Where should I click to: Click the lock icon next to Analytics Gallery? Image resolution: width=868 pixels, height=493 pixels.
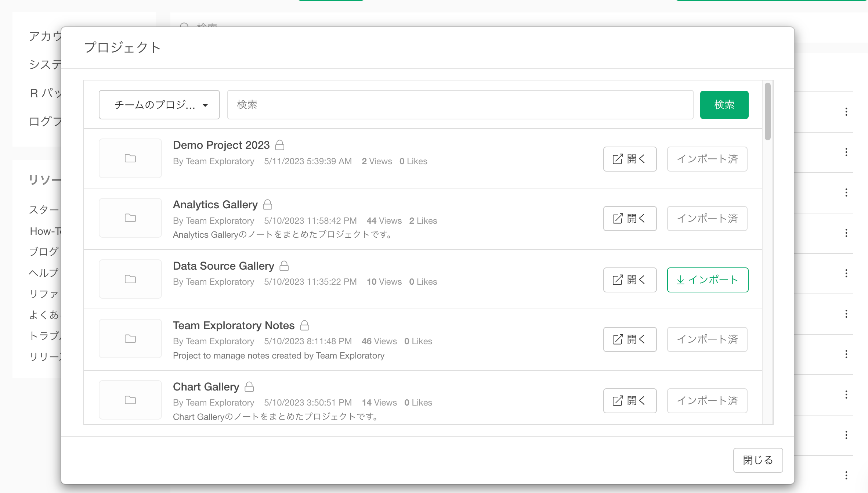[268, 205]
